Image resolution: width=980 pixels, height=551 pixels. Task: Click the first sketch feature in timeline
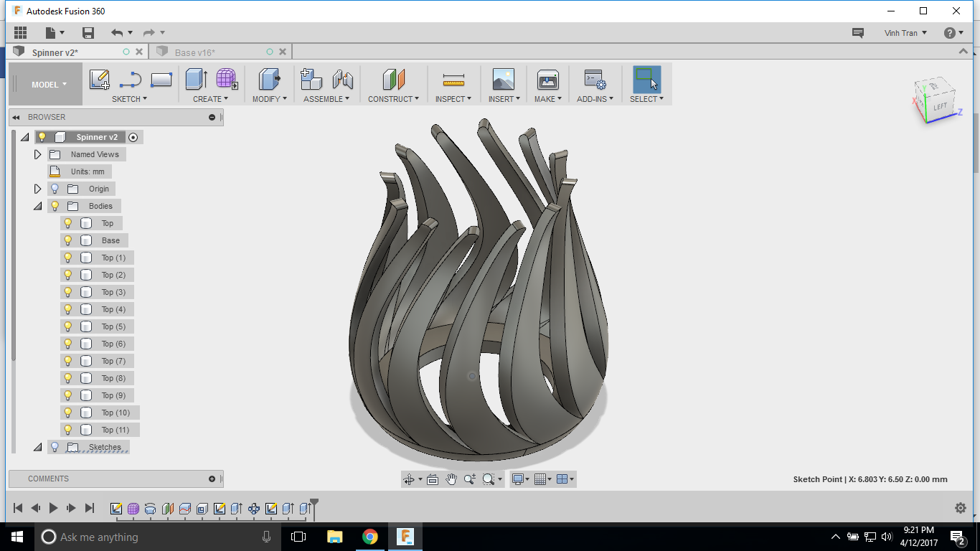[116, 509]
